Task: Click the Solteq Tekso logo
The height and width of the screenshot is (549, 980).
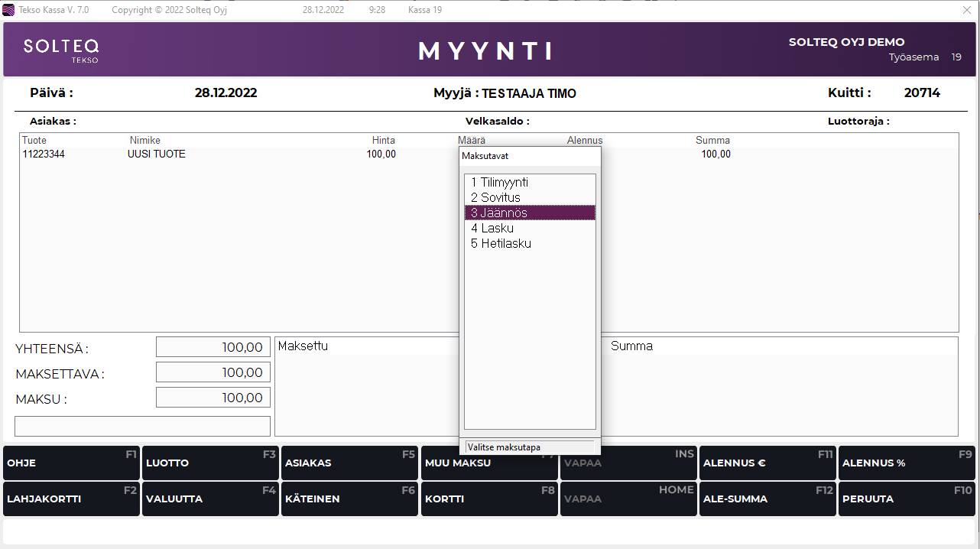Action: click(61, 50)
